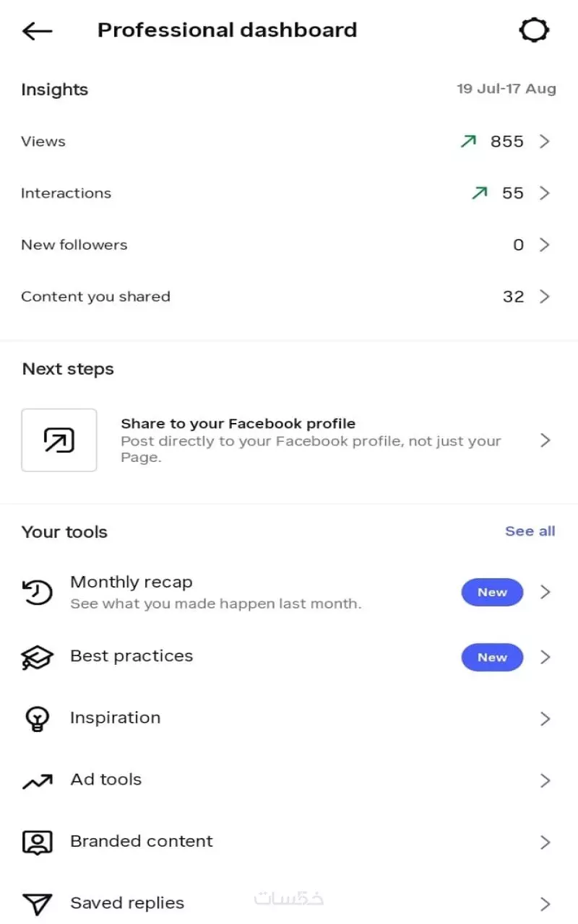Tap Share to your Facebook profile

(x=238, y=424)
